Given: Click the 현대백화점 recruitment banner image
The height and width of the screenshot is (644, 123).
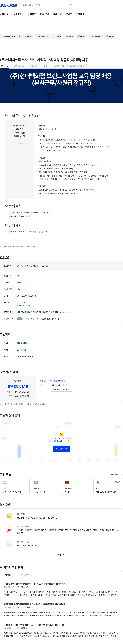Looking at the screenshot, I should click(61, 86).
